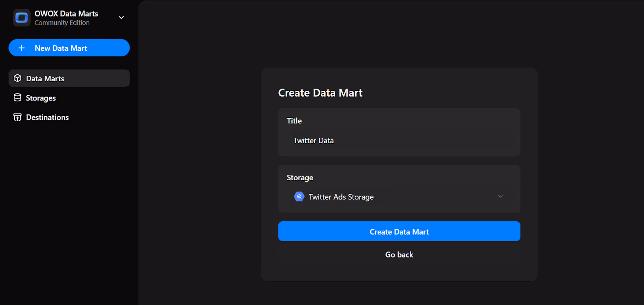Viewport: 644px width, 305px height.
Task: Expand the OWOX Data Marts workspace chevron
Action: click(x=121, y=18)
